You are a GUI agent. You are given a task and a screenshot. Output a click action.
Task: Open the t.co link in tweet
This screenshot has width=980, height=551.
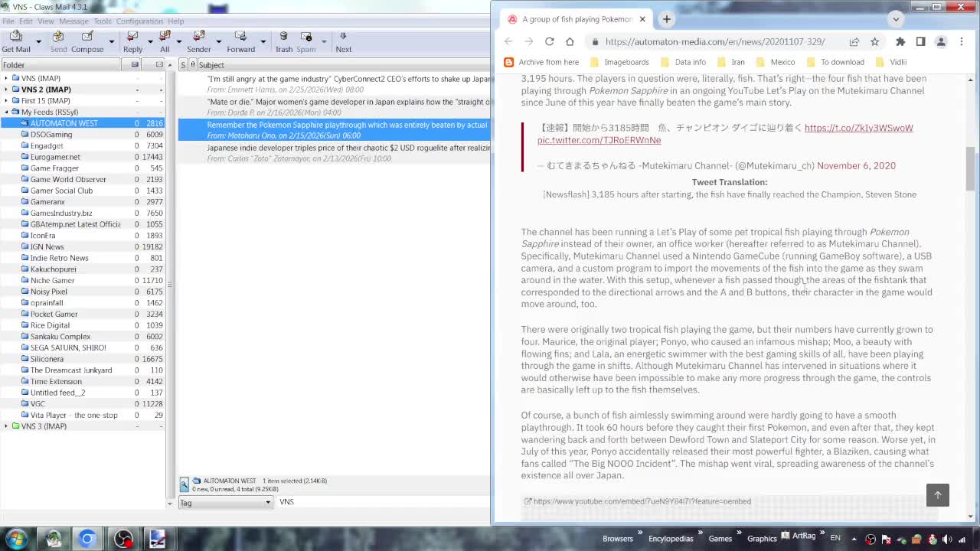pyautogui.click(x=858, y=128)
